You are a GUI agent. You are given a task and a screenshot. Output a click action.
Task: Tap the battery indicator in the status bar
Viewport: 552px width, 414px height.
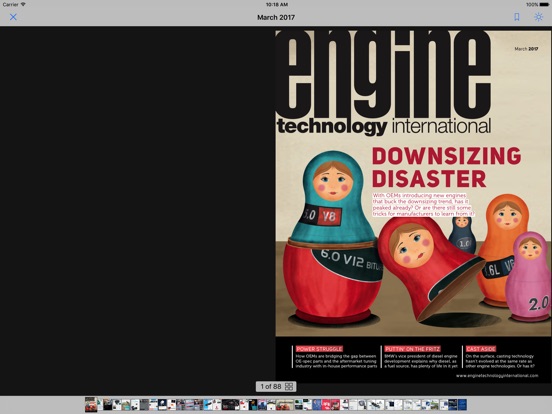(537, 5)
